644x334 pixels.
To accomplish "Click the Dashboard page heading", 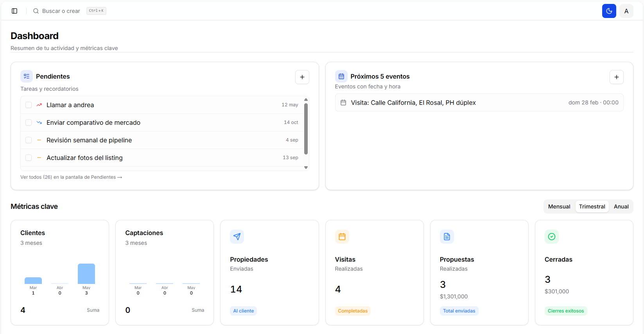I will point(34,36).
